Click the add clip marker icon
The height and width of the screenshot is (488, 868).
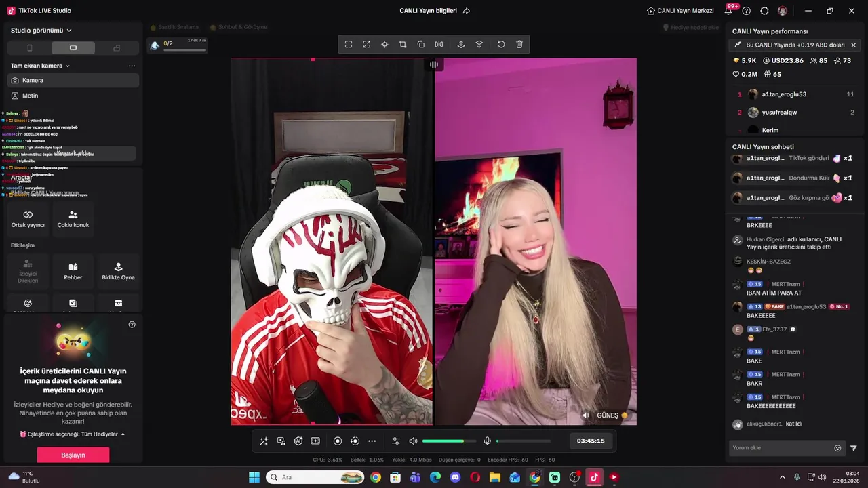[315, 441]
